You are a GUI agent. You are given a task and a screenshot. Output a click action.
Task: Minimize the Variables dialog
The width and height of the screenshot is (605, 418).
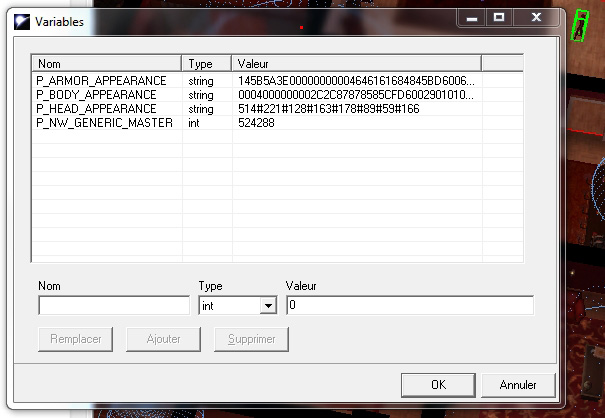[x=471, y=18]
